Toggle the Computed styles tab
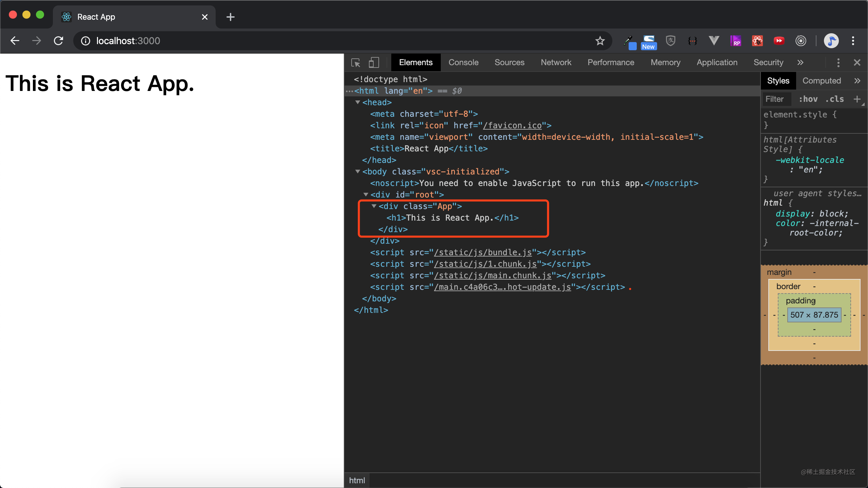 pos(822,80)
